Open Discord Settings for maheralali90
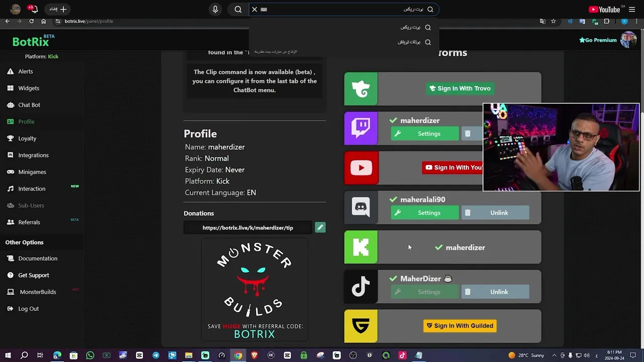 coord(425,213)
